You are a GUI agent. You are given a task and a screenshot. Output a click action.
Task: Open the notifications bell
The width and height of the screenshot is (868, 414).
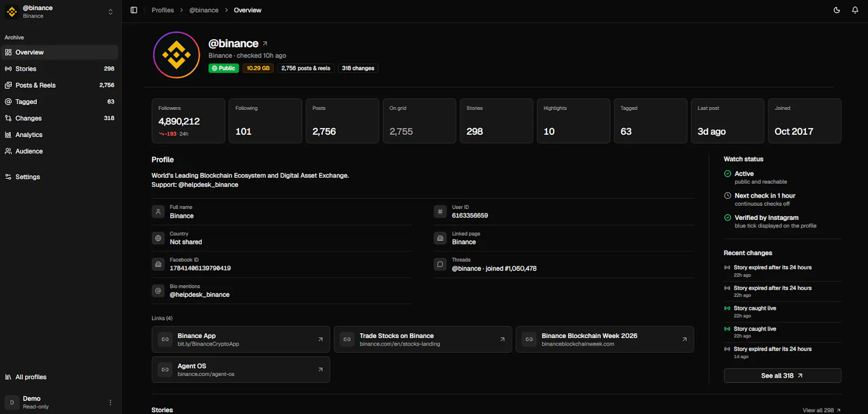tap(855, 10)
